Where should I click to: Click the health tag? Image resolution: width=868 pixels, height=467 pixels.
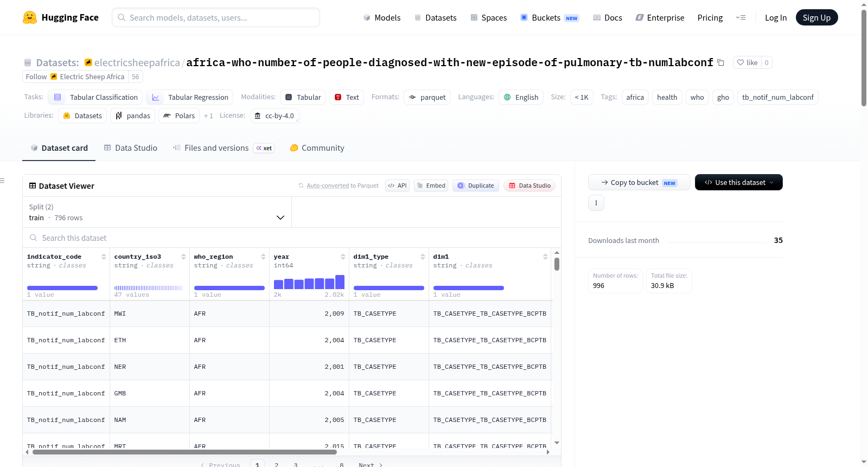coord(667,97)
